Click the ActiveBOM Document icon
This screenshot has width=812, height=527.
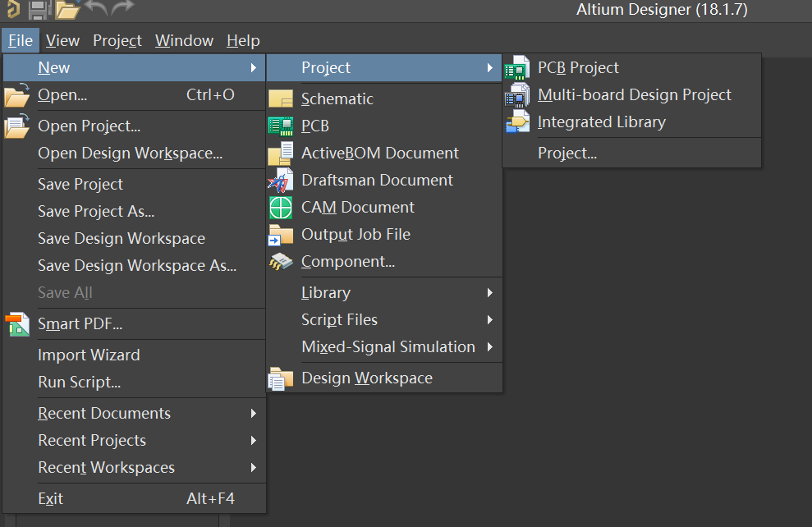281,154
